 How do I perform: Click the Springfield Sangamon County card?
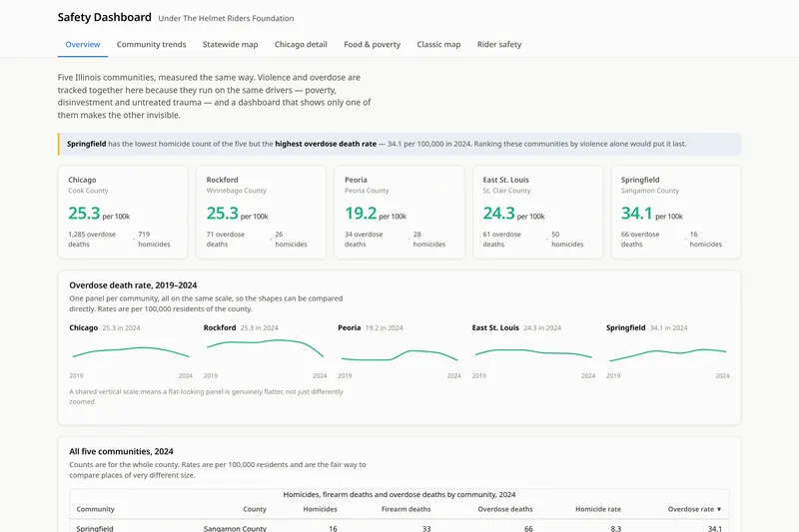pyautogui.click(x=676, y=212)
